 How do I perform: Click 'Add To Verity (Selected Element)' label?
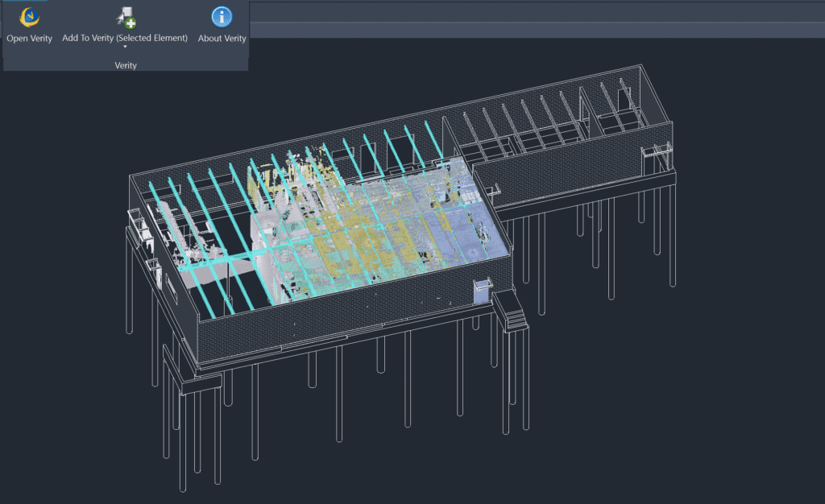click(x=125, y=38)
